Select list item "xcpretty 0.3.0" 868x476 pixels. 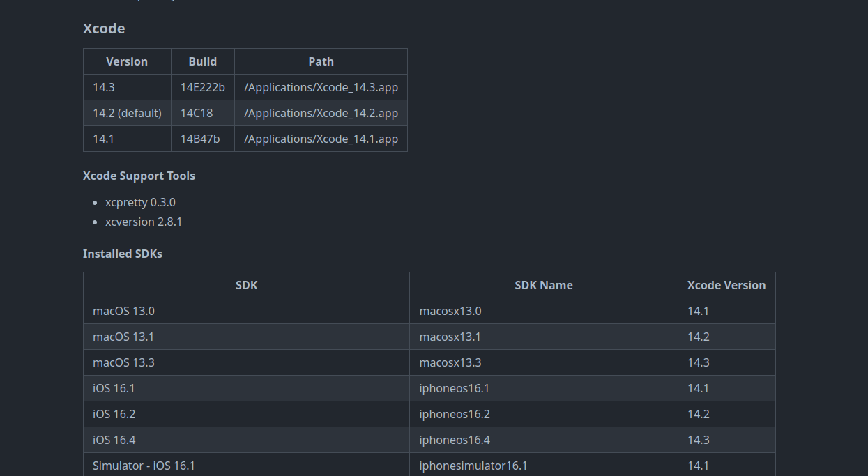[x=140, y=202]
